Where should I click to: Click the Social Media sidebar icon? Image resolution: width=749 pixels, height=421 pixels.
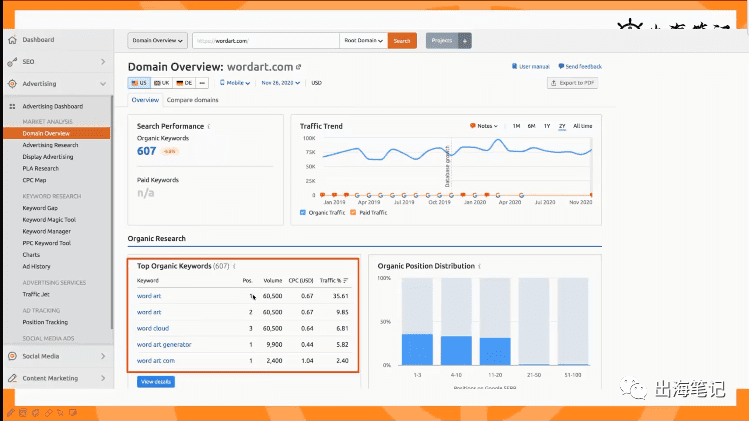point(12,356)
